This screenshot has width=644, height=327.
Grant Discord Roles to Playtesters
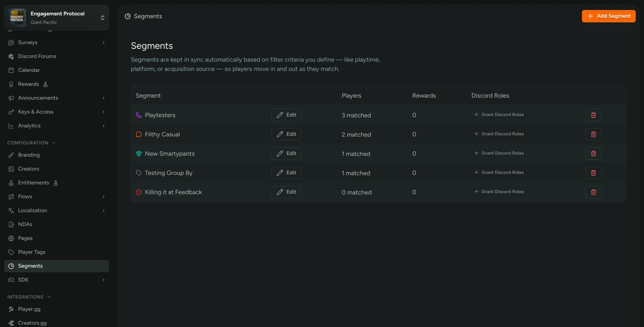[499, 115]
